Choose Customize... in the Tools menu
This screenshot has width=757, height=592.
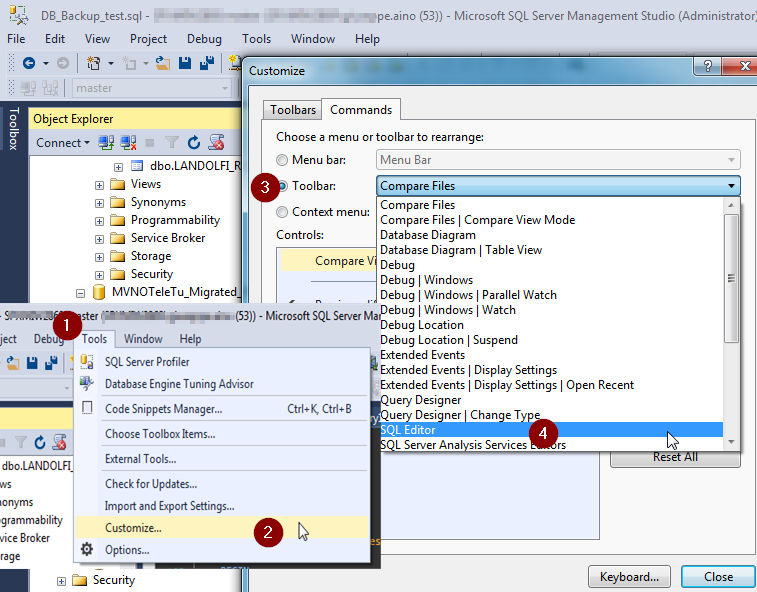pyautogui.click(x=222, y=527)
